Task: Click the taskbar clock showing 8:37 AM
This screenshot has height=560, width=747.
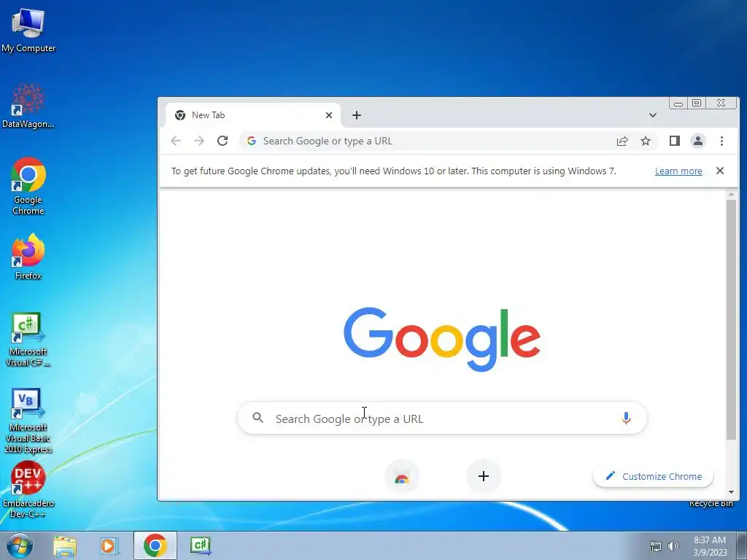Action: click(x=710, y=545)
